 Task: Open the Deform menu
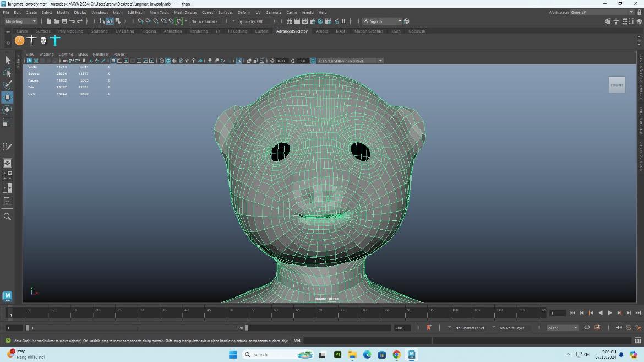click(x=244, y=12)
